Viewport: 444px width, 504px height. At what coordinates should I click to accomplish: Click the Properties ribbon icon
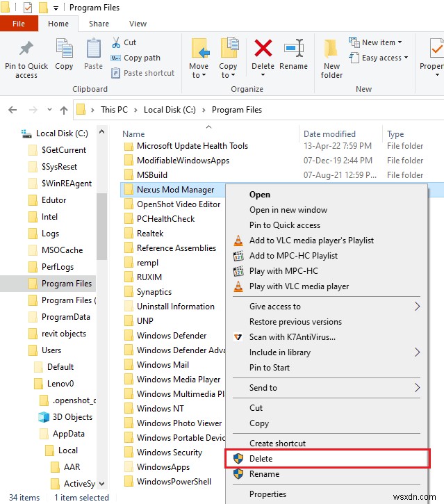pos(436,48)
